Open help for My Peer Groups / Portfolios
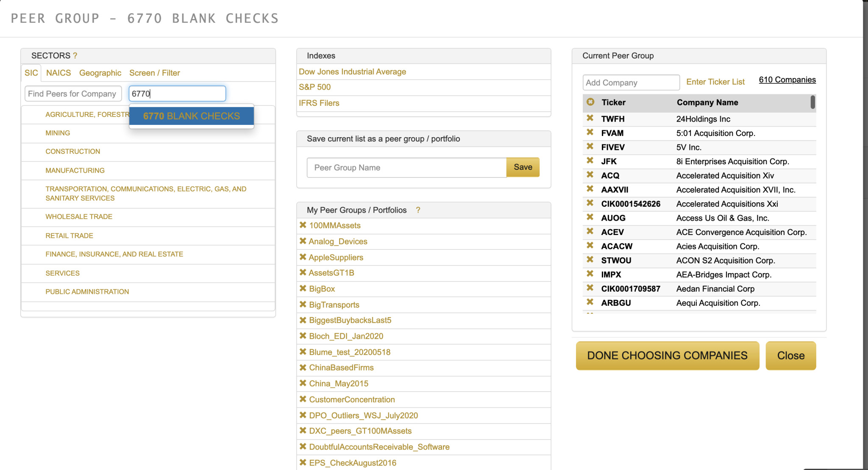Viewport: 868px width, 470px height. coord(418,210)
